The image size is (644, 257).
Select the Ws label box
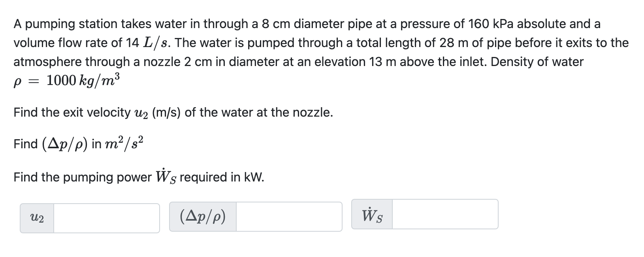click(371, 216)
